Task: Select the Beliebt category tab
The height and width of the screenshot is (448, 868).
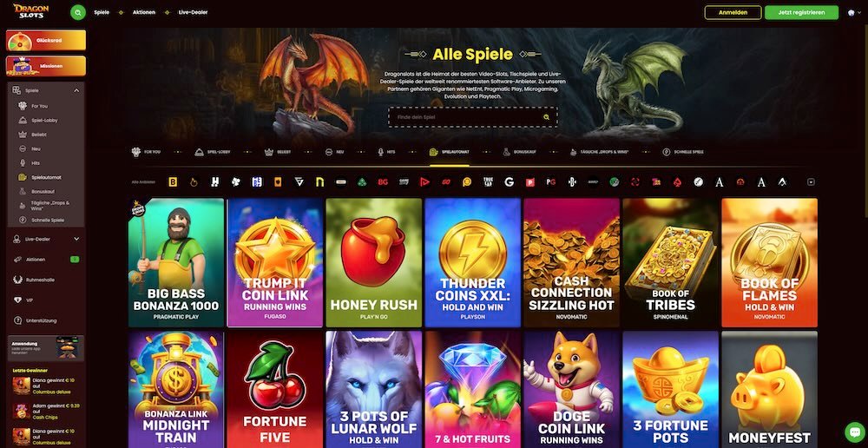Action: pyautogui.click(x=278, y=152)
